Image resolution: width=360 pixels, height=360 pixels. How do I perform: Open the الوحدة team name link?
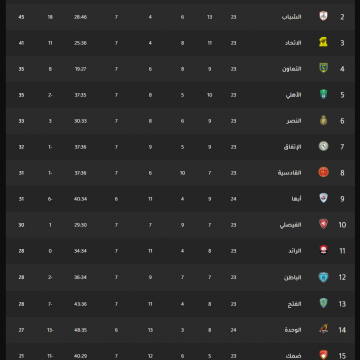click(293, 330)
